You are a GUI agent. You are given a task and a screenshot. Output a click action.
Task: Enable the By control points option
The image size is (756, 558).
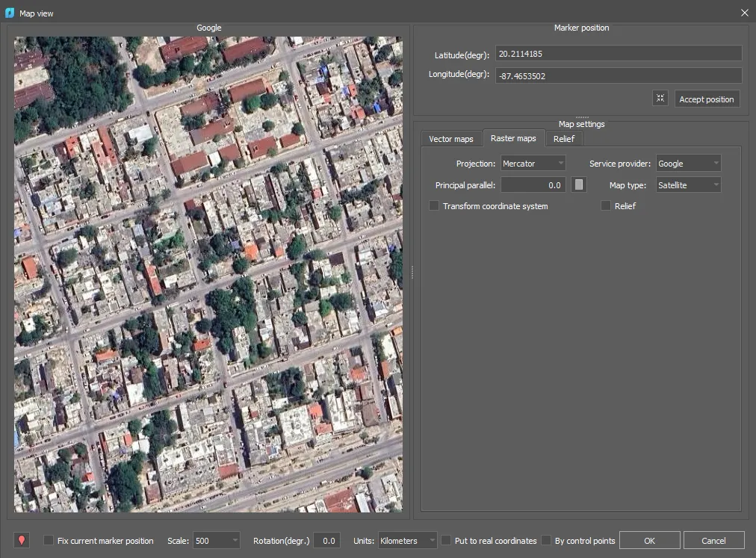pyautogui.click(x=546, y=540)
